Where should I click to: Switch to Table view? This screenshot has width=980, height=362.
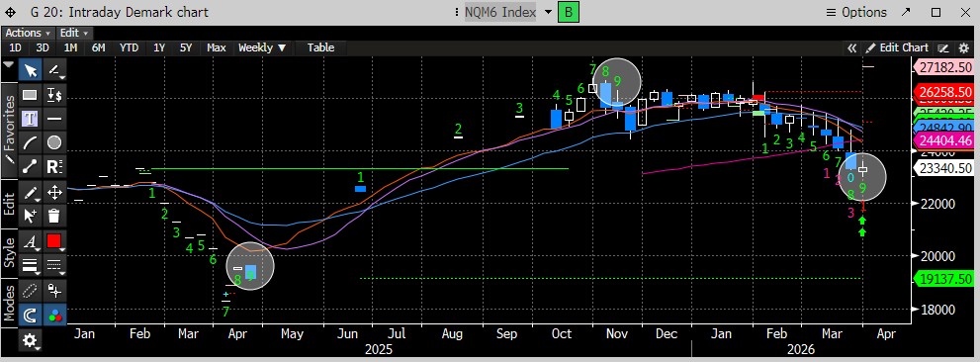(x=320, y=47)
